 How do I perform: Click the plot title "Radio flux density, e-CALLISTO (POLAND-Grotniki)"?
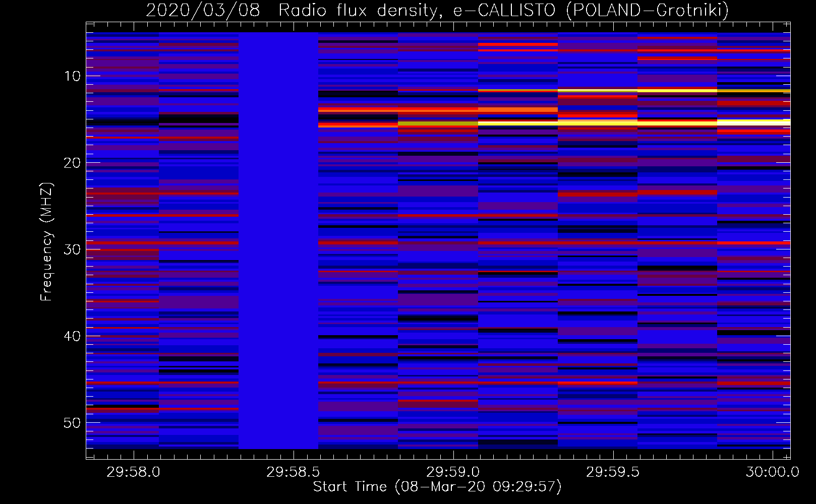(x=503, y=10)
